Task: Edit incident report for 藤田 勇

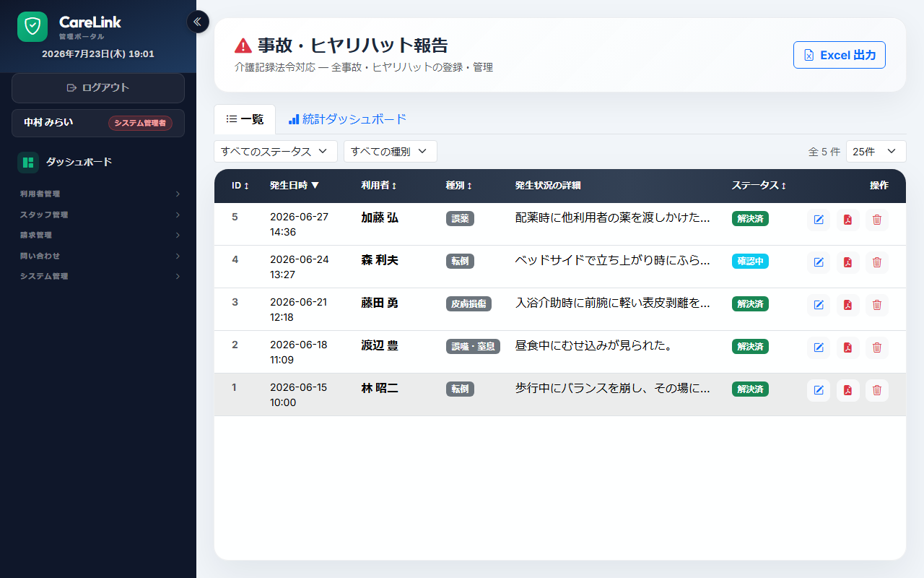Action: click(819, 305)
